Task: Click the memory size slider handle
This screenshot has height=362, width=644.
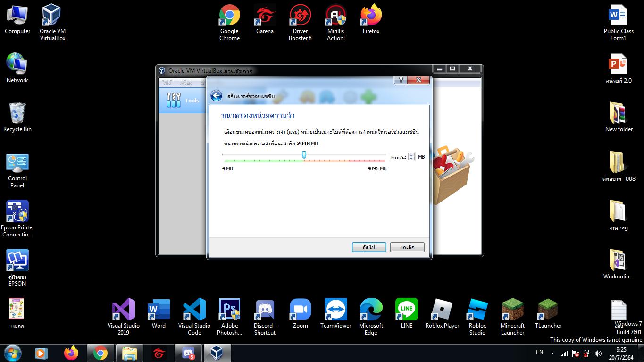Action: tap(304, 155)
